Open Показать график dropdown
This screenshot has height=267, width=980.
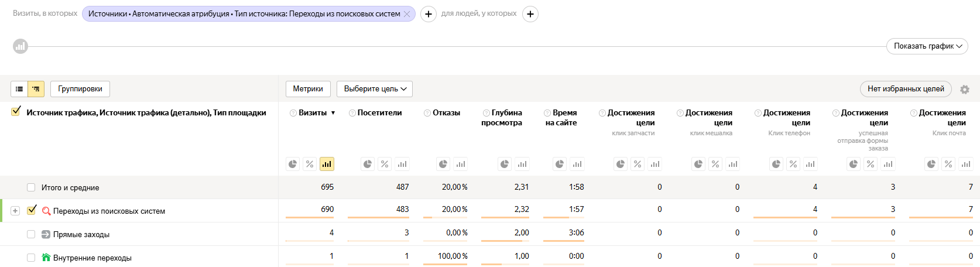click(926, 46)
